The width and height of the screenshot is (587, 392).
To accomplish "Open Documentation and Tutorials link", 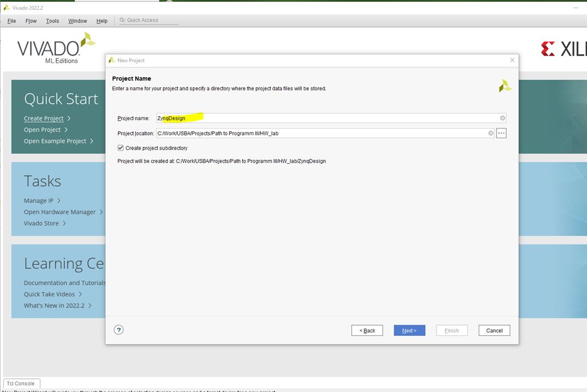I will coord(65,283).
